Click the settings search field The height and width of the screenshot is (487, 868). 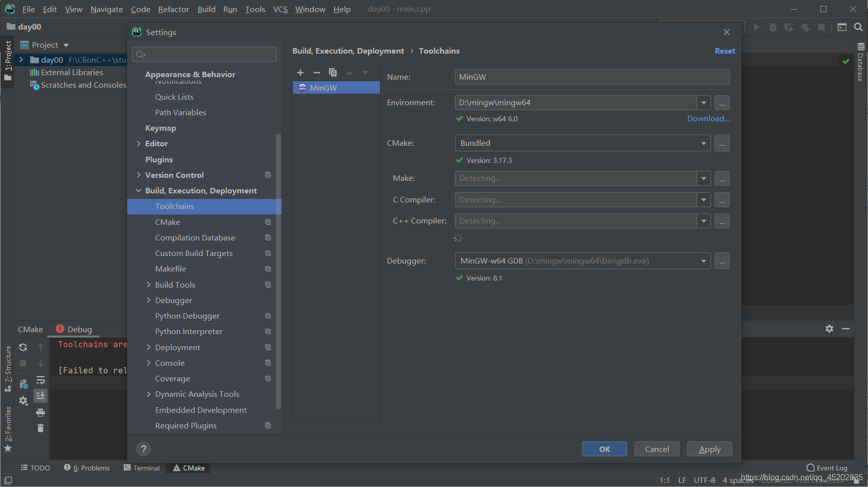coord(204,54)
